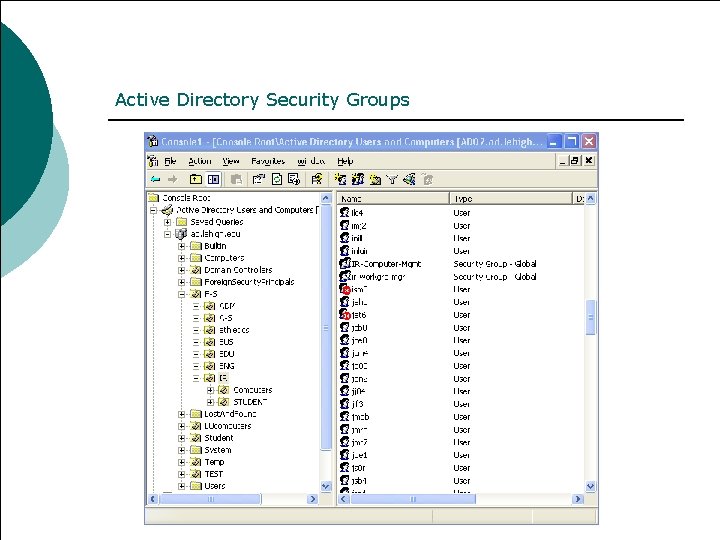Click the grayed Paste toolbar icon
This screenshot has height=540, width=720.
236,180
